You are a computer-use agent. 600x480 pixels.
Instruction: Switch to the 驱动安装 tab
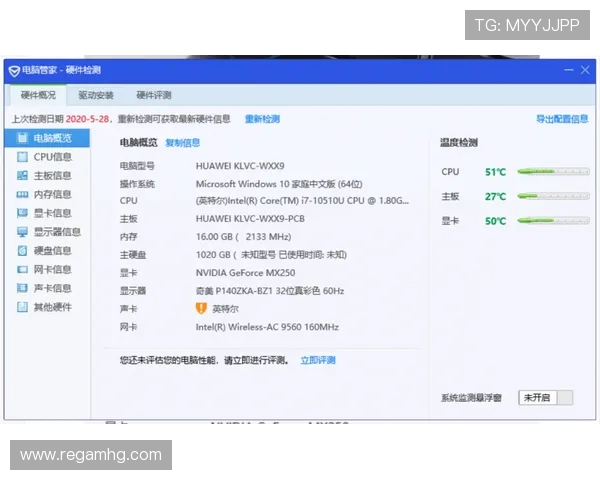(x=96, y=95)
